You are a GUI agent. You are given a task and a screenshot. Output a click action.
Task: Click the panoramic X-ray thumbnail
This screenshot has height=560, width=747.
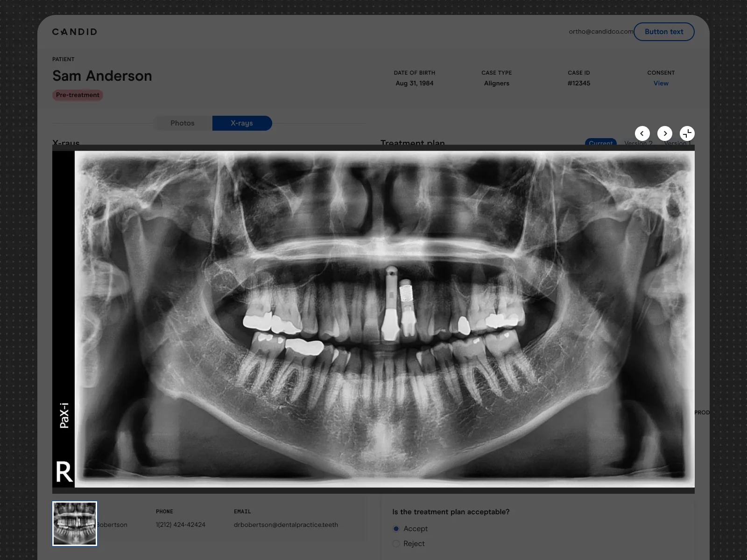pos(75,524)
